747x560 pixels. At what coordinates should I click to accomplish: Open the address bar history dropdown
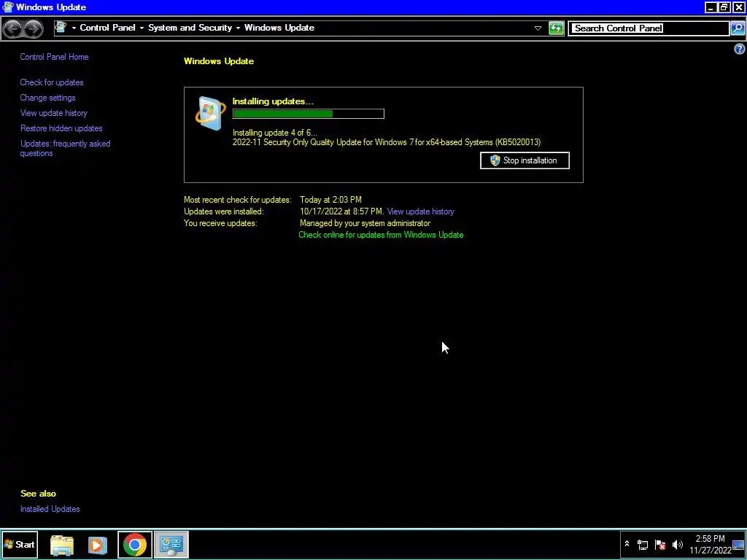538,28
